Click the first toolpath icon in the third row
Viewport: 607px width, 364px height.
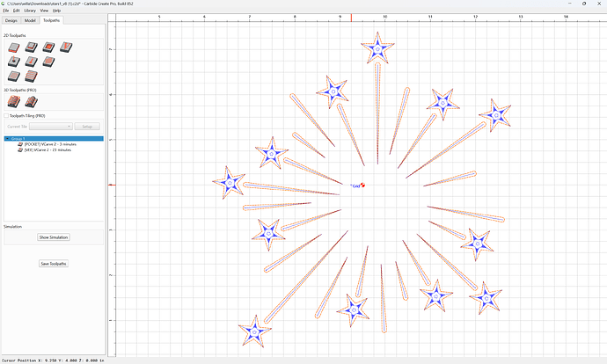point(14,76)
